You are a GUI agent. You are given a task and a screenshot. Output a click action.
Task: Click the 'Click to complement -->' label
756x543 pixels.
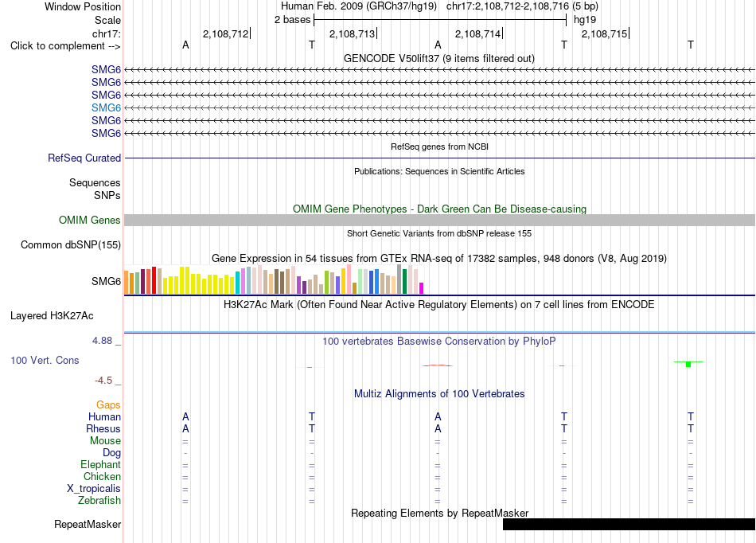point(65,46)
